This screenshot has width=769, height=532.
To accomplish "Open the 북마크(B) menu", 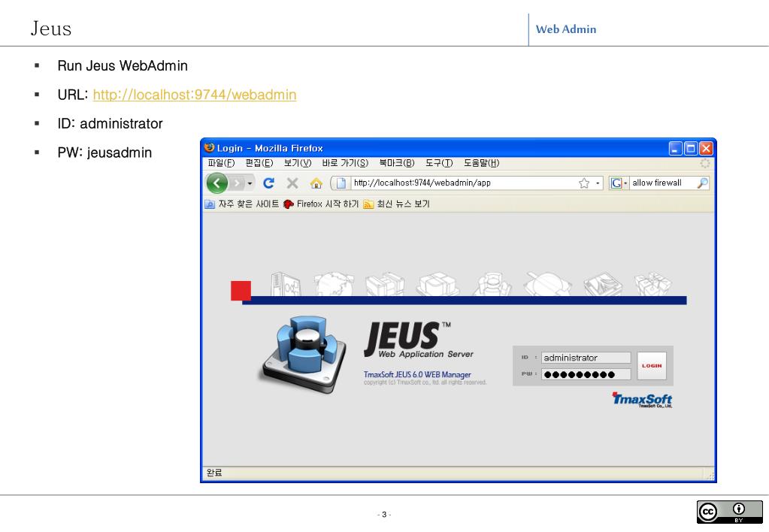I will click(x=397, y=163).
